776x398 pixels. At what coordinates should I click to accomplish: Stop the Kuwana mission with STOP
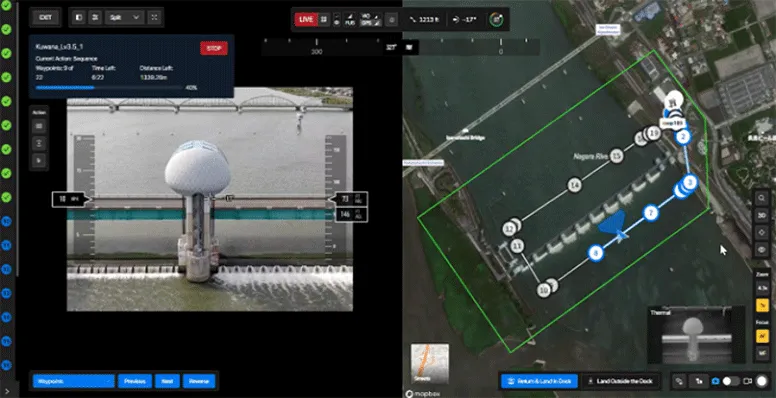[214, 49]
